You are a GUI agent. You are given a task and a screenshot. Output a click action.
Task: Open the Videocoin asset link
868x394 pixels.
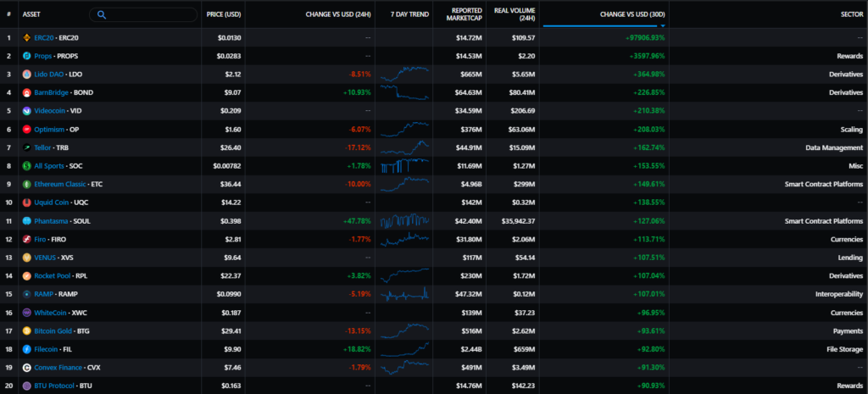(53, 111)
